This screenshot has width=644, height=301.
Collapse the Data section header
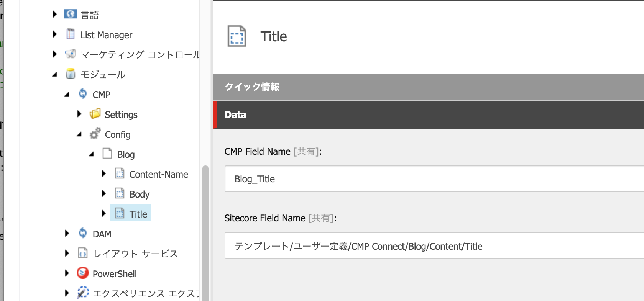[429, 115]
